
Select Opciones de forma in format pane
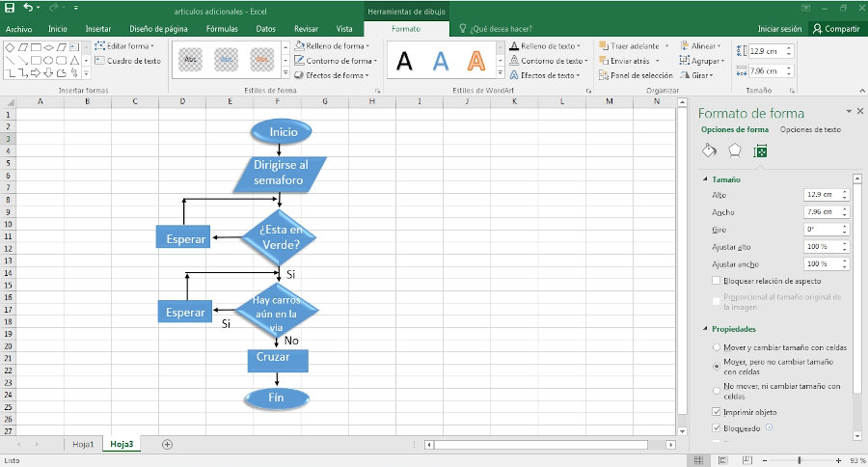click(x=735, y=129)
